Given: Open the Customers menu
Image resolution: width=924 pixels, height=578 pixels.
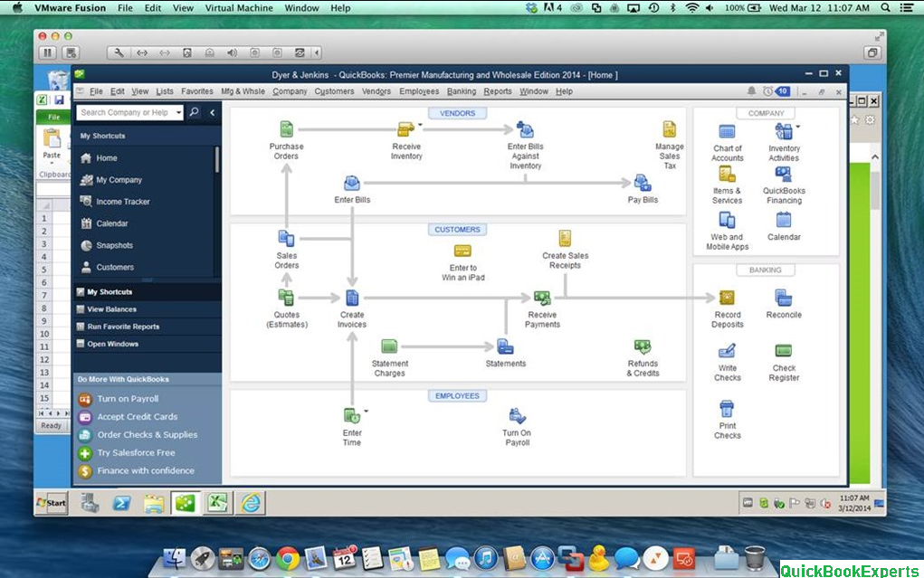Looking at the screenshot, I should 334,91.
